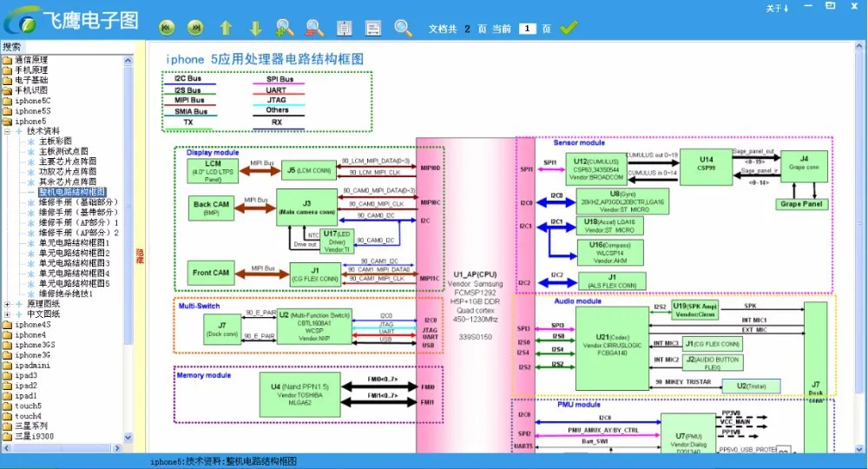Open the iphone5S folder
Viewport: 868px width, 469px height.
[32, 111]
